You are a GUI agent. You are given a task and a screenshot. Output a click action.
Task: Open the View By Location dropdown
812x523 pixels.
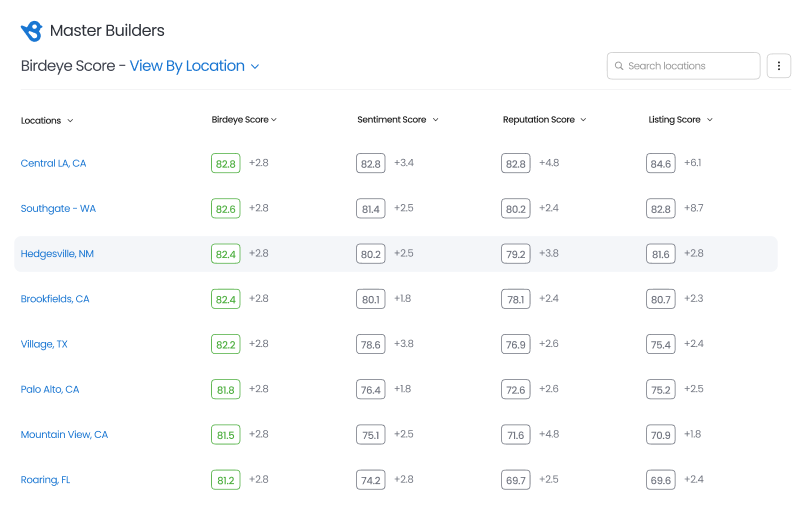[x=194, y=66]
